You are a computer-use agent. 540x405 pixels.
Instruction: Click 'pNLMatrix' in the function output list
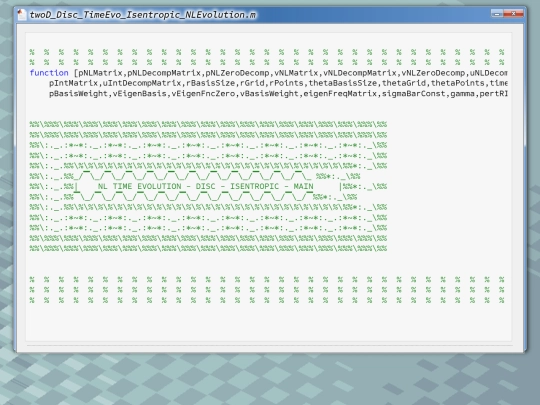point(101,73)
